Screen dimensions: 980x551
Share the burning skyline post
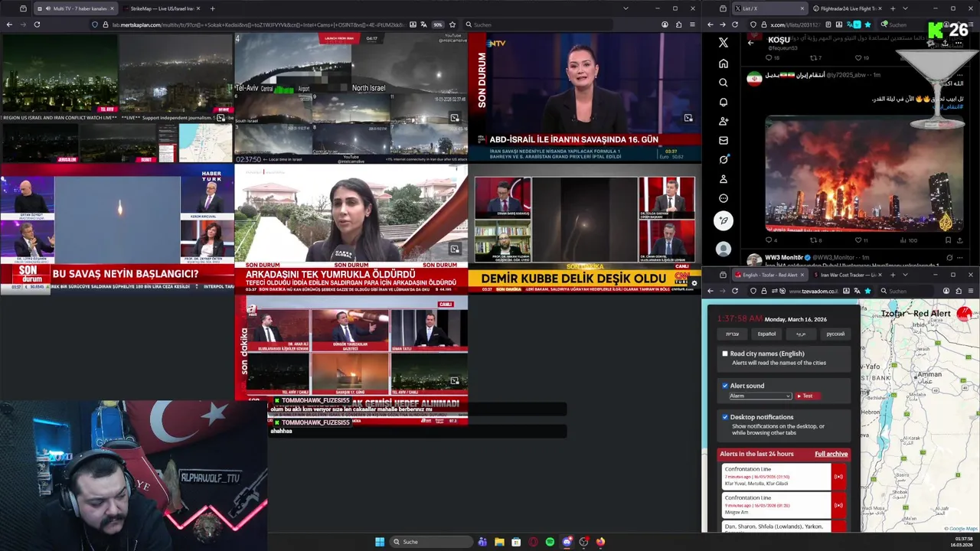click(959, 240)
